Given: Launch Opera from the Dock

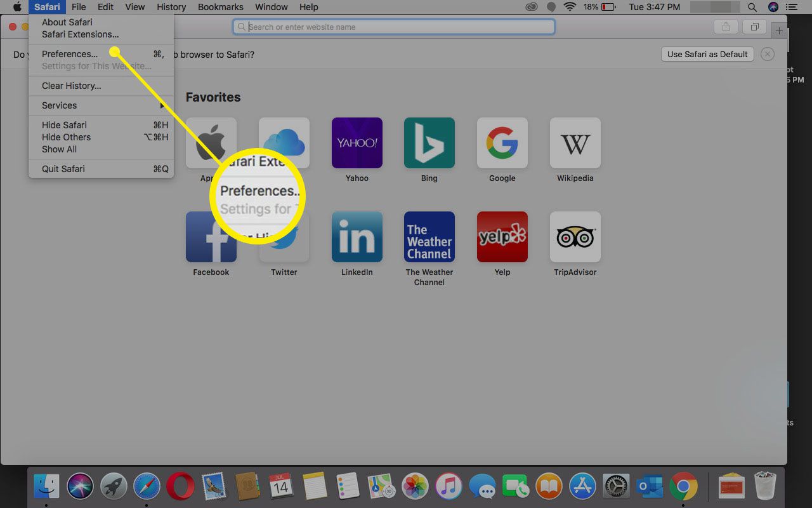Looking at the screenshot, I should pyautogui.click(x=180, y=486).
